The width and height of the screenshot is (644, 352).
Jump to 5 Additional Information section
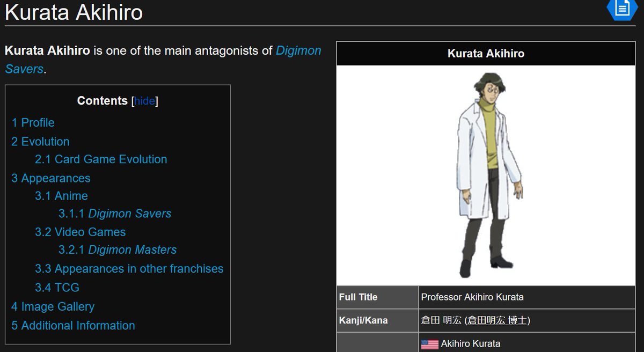(73, 326)
